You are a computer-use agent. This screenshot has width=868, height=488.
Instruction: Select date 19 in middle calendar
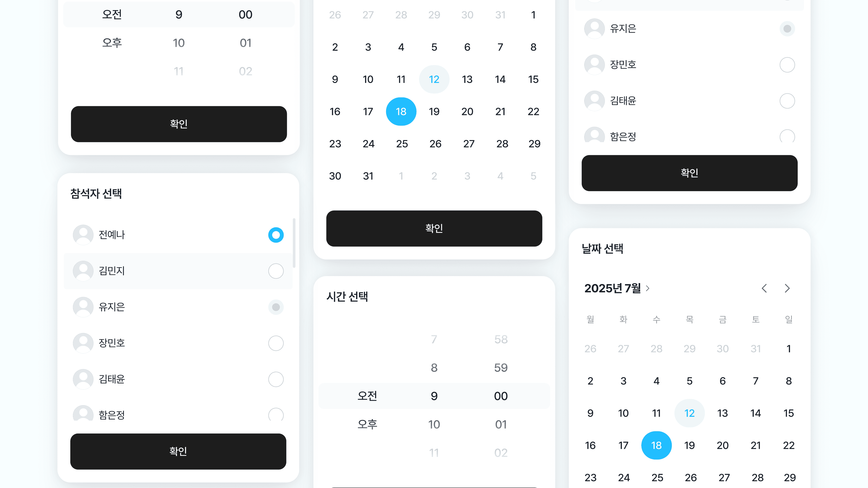tap(434, 111)
